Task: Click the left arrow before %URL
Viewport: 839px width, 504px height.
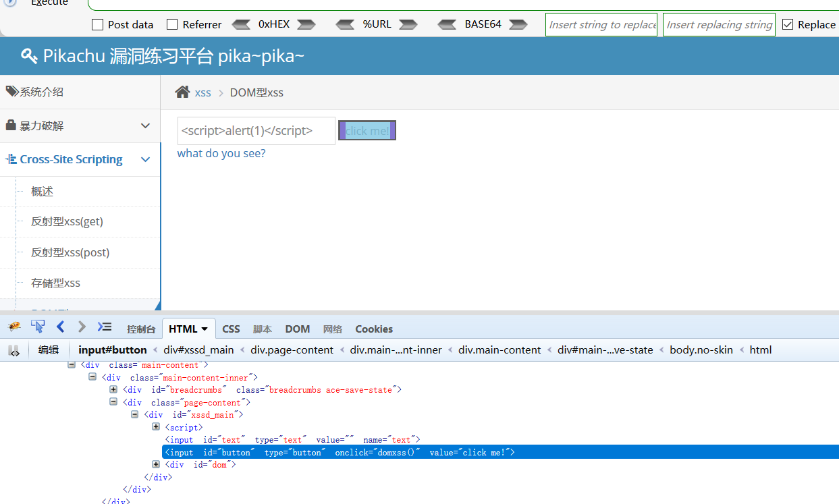Action: (345, 24)
